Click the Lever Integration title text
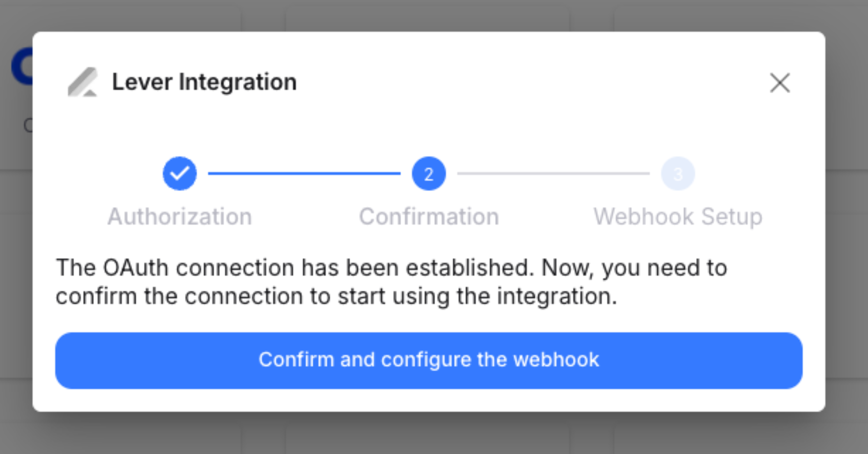 click(204, 82)
